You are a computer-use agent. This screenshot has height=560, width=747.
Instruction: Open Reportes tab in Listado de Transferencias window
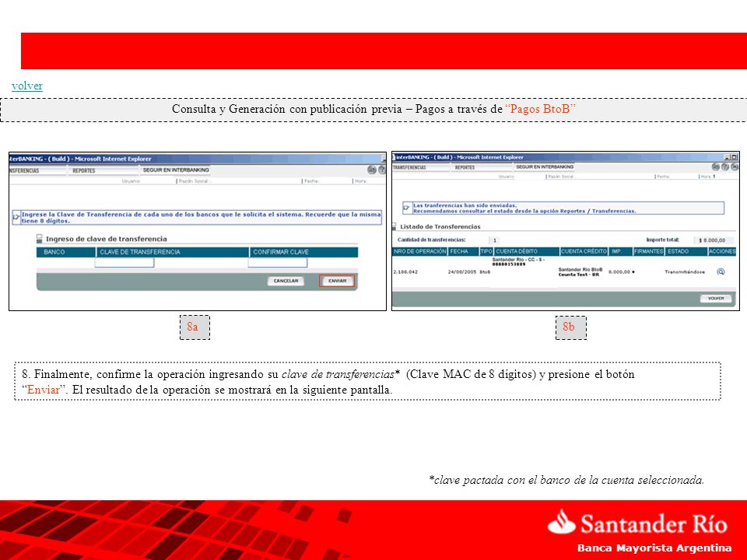point(465,168)
